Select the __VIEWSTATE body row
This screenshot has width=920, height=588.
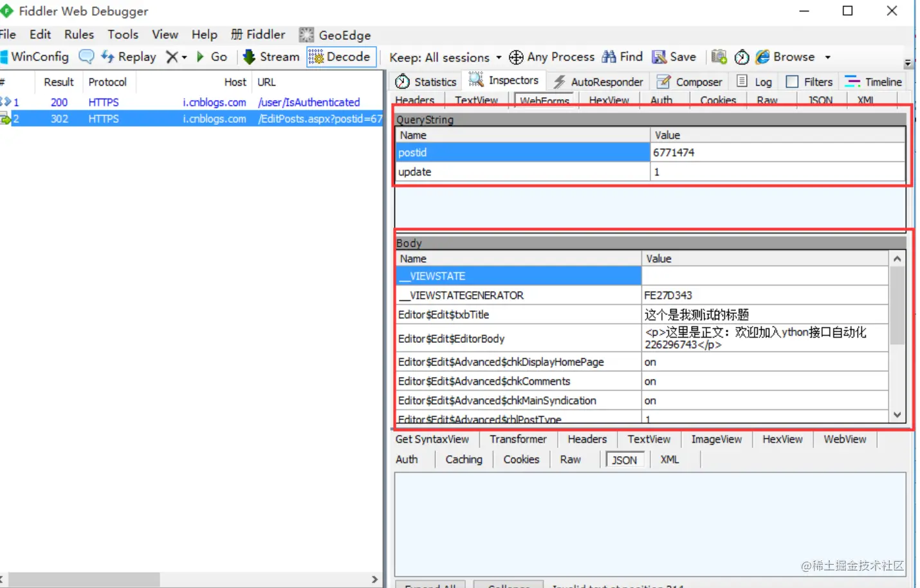click(641, 276)
